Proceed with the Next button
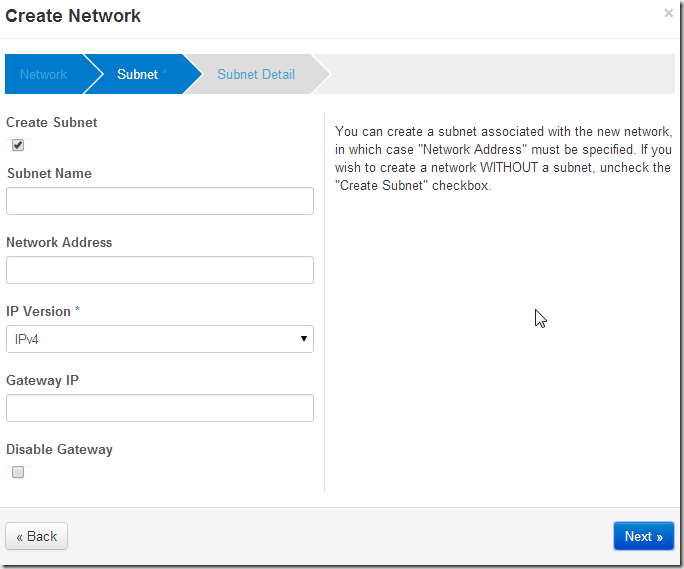This screenshot has width=684, height=569. coord(644,536)
